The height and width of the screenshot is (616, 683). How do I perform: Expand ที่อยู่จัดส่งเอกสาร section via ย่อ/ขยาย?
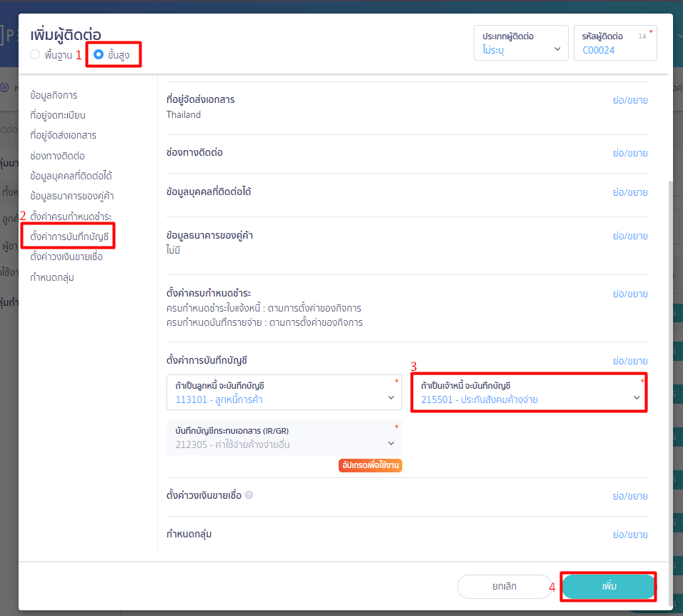(629, 100)
